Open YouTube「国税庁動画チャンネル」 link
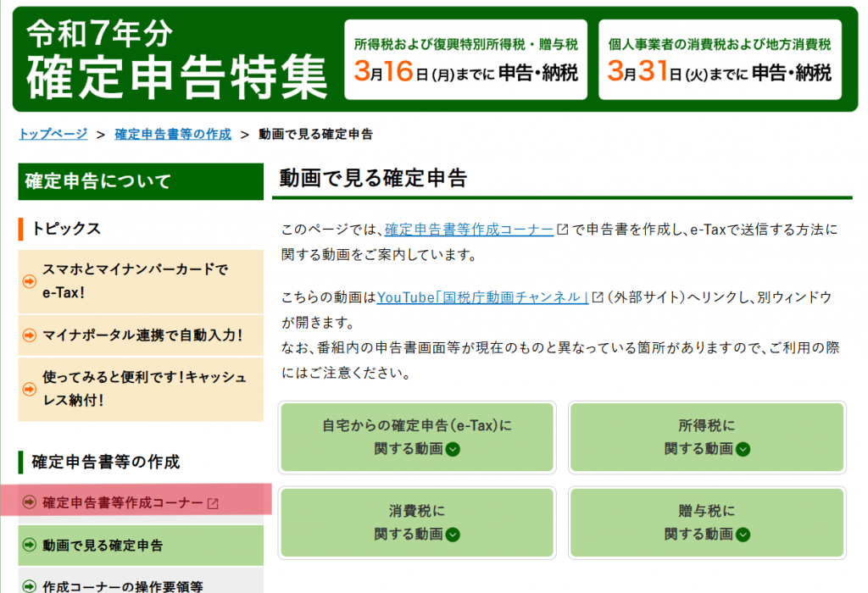The image size is (868, 593). tap(482, 297)
